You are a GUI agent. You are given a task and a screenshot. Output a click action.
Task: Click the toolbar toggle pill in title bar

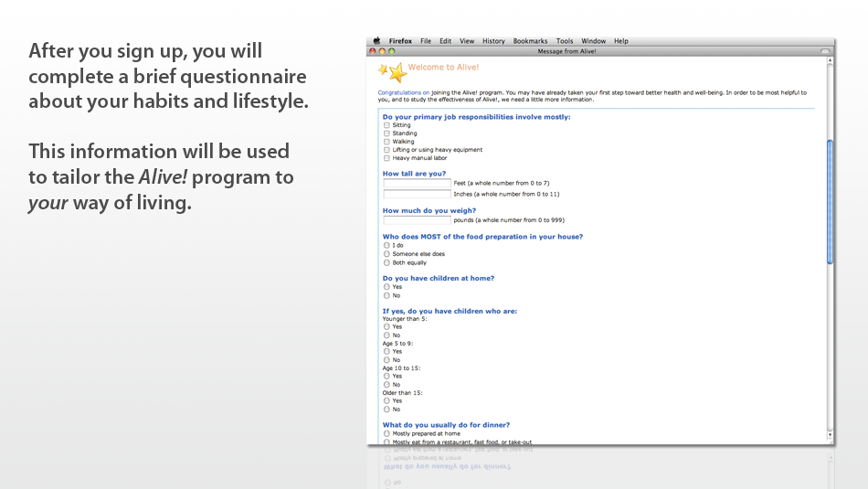825,51
